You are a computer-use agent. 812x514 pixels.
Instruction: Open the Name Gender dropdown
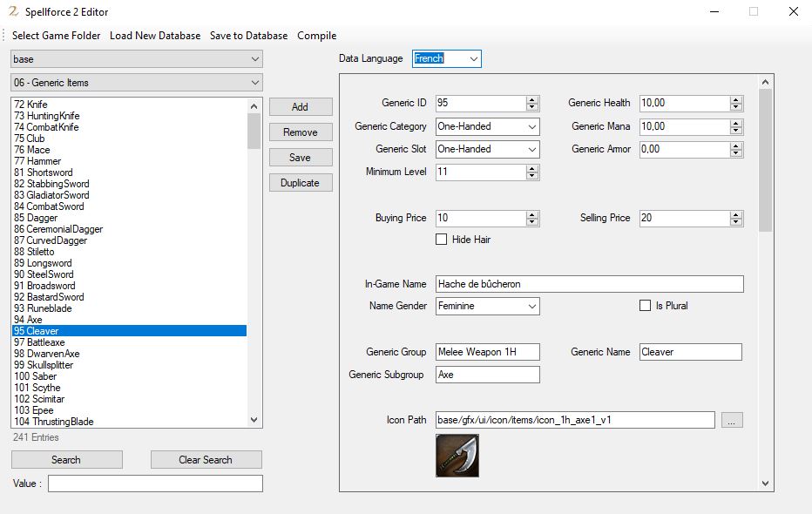(x=487, y=306)
